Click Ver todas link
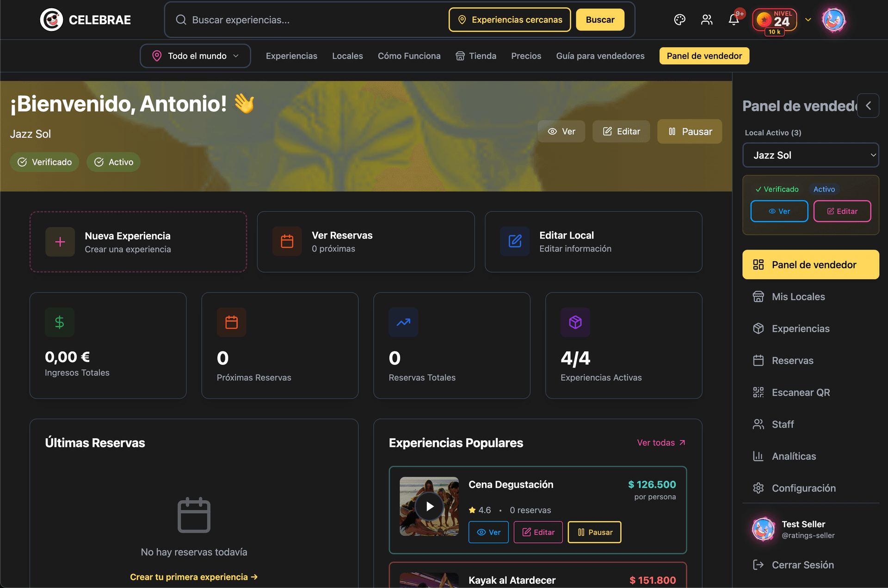The height and width of the screenshot is (588, 888). point(661,443)
